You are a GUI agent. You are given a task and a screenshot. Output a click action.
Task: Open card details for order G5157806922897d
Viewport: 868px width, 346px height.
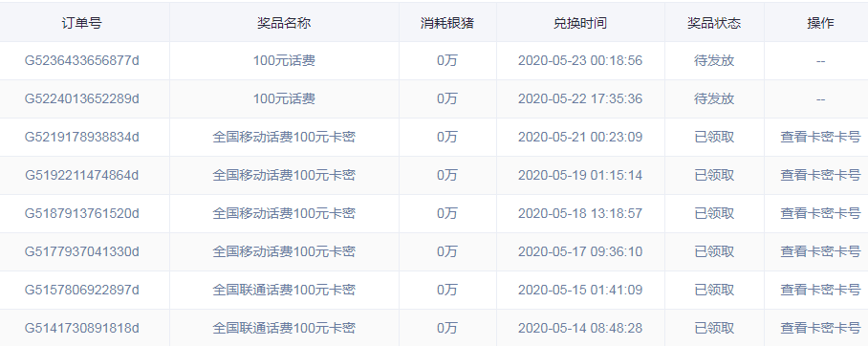(x=820, y=290)
